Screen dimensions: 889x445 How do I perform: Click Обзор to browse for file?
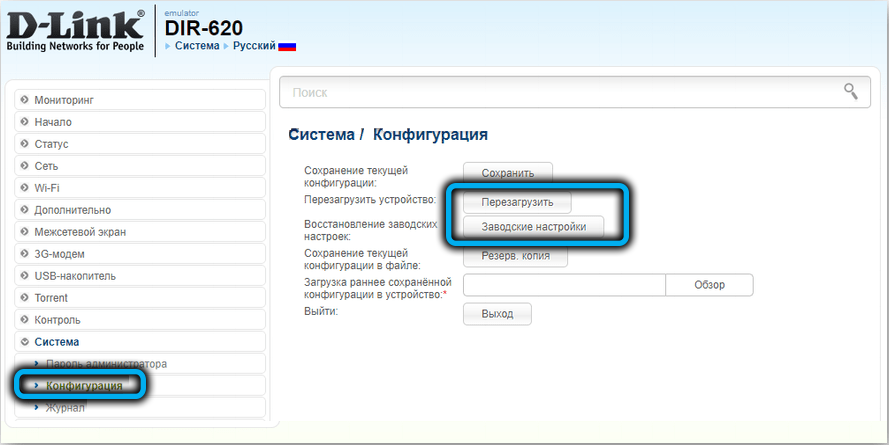pos(709,285)
